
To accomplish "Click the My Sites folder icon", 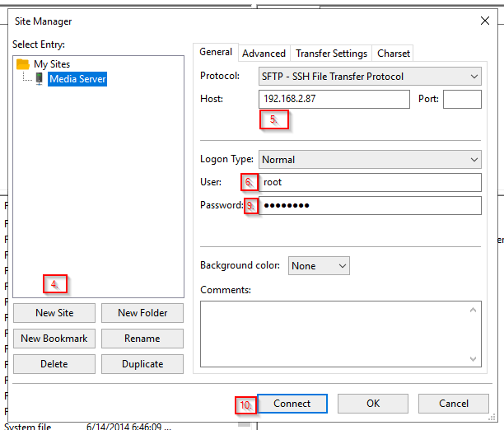I will pyautogui.click(x=23, y=64).
